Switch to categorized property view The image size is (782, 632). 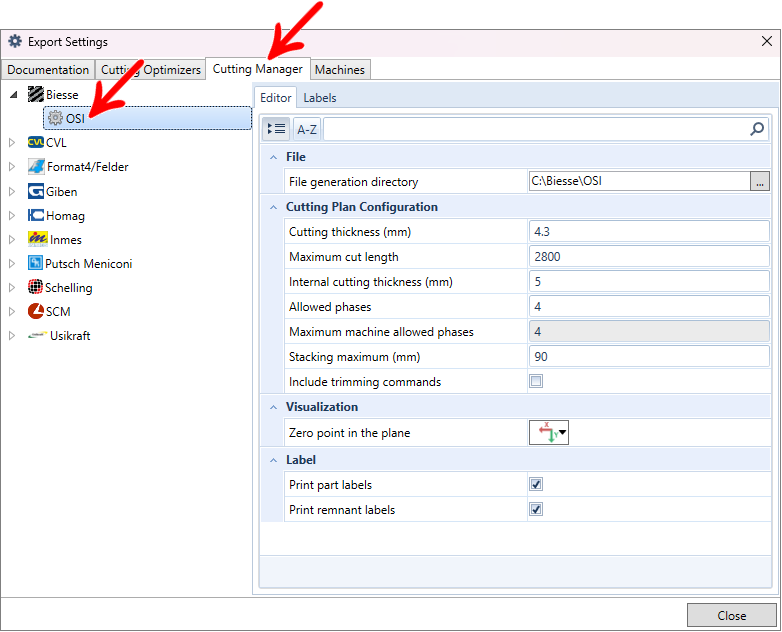pos(276,129)
